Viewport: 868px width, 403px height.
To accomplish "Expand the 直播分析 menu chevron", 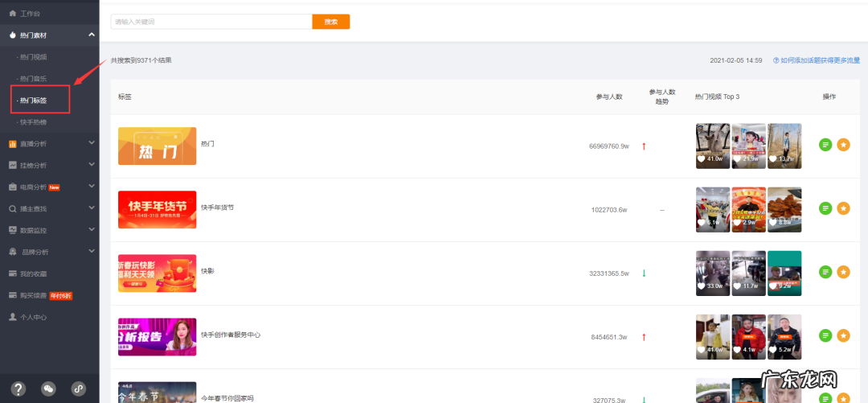I will coord(92,143).
